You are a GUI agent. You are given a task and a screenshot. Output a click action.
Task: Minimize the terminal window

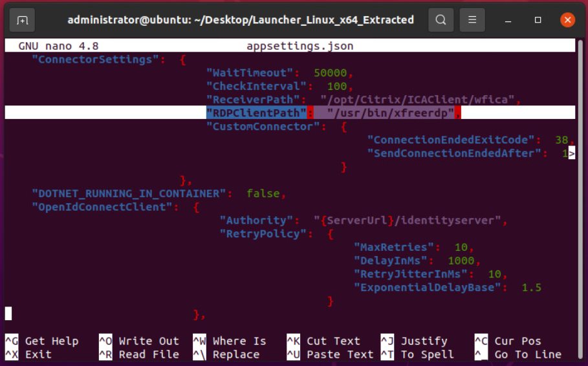[x=509, y=20]
